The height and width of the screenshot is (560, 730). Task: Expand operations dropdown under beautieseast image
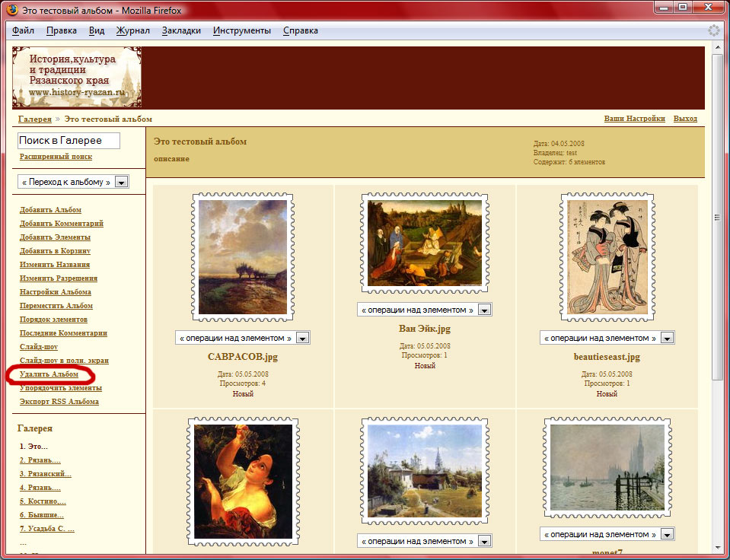(x=607, y=338)
